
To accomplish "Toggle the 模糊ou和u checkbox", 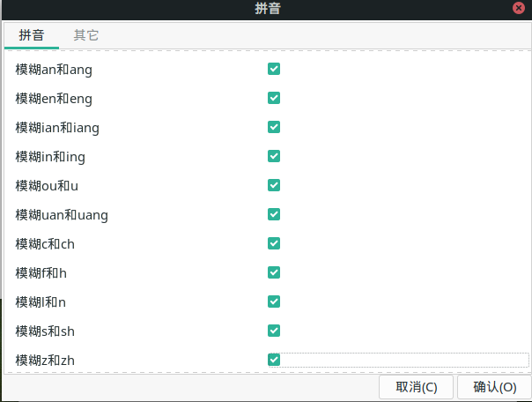I will click(274, 185).
